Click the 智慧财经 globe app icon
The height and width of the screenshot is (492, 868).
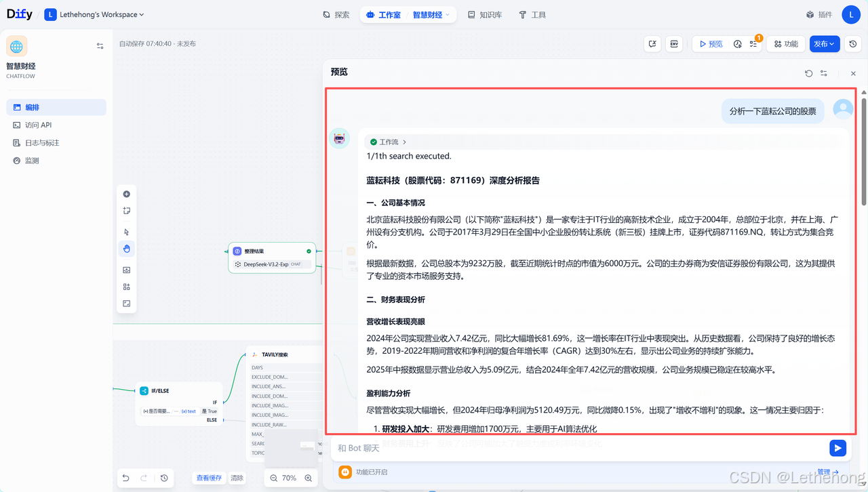(x=17, y=47)
